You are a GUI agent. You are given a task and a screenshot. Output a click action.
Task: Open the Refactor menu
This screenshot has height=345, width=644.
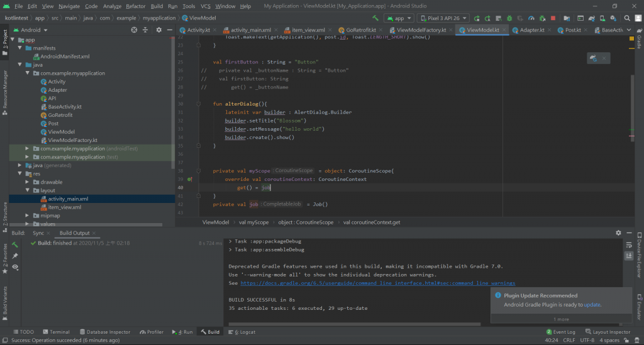[135, 6]
